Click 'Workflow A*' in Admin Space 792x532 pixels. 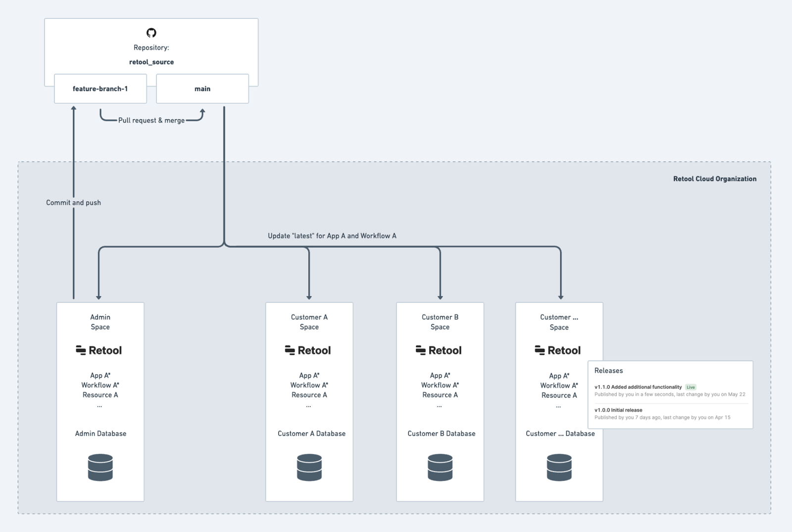pyautogui.click(x=100, y=385)
